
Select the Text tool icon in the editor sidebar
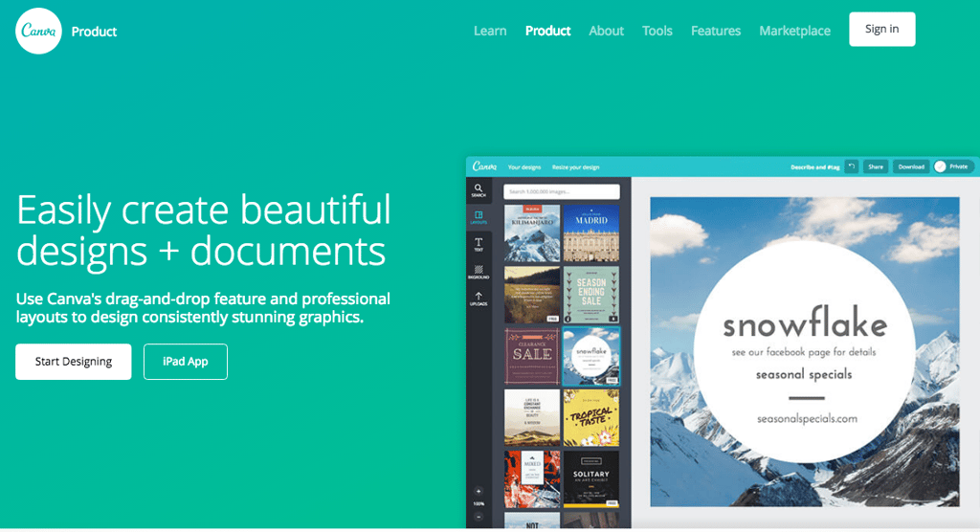pyautogui.click(x=479, y=244)
